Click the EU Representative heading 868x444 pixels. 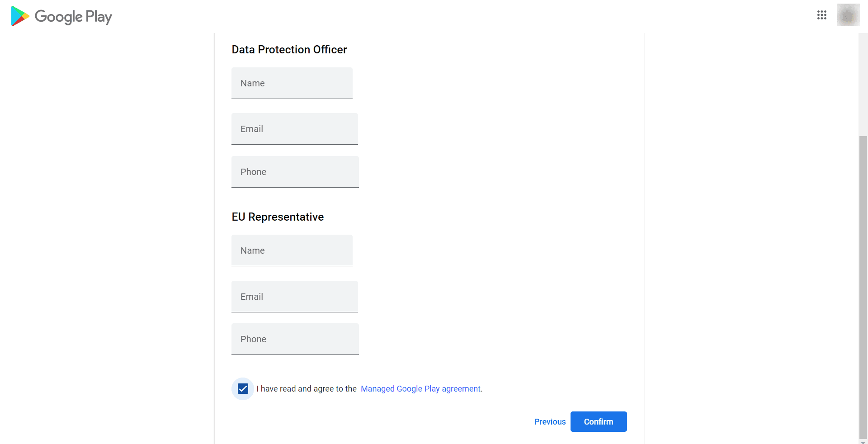click(x=278, y=217)
